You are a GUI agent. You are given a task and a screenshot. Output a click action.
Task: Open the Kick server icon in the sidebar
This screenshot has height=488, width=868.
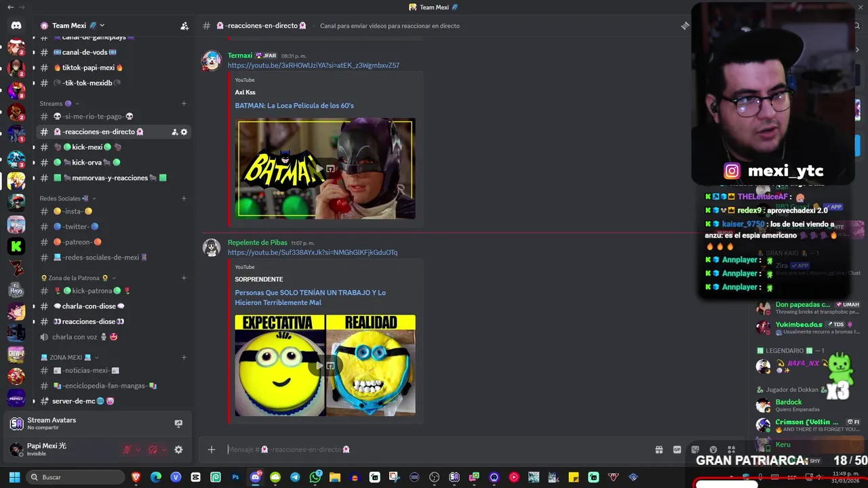(x=16, y=246)
